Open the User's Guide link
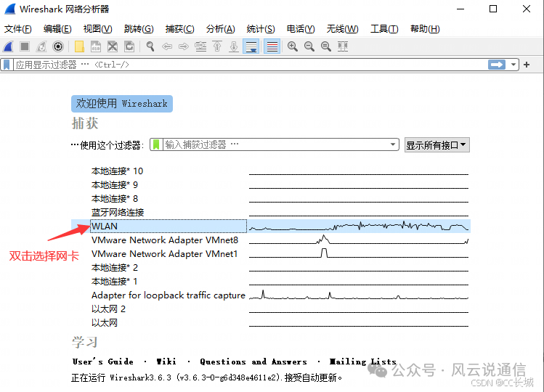This screenshot has height=392, width=544. tap(102, 362)
